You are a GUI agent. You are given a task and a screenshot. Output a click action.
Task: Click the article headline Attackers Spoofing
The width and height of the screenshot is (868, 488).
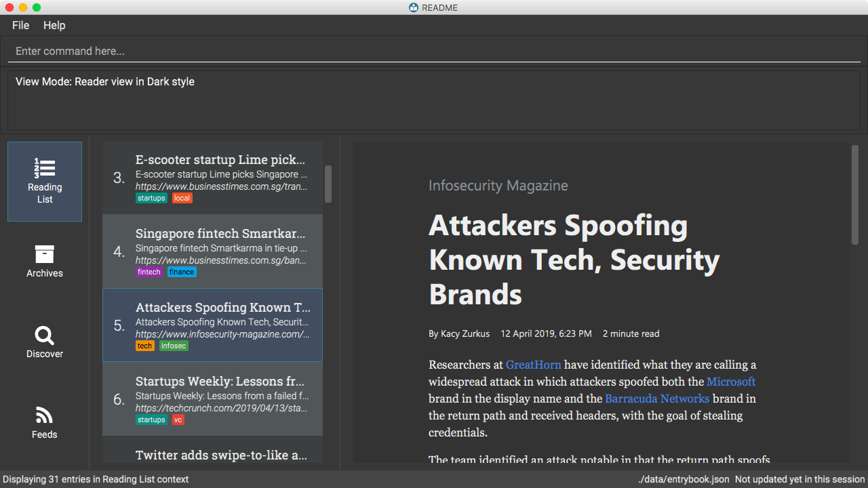click(574, 260)
